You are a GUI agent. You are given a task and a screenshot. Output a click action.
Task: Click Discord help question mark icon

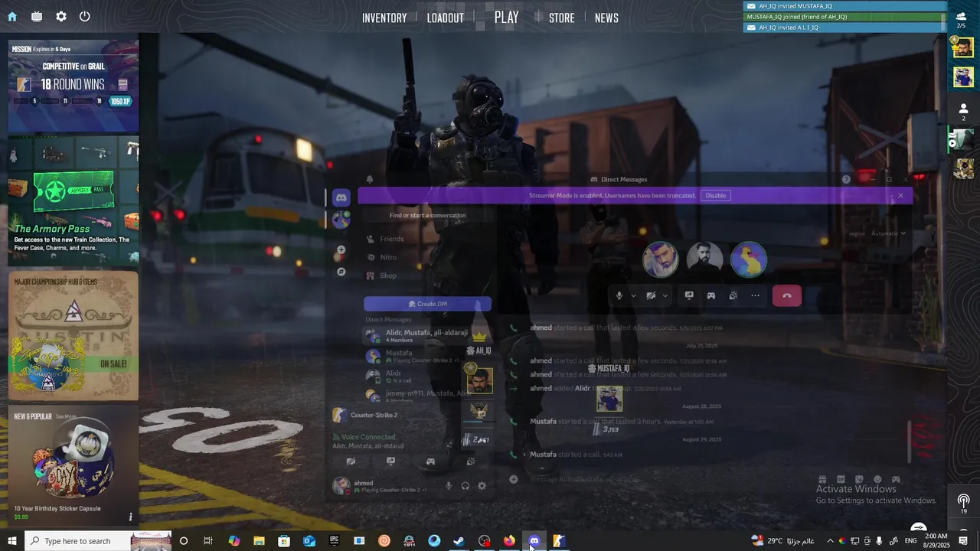click(x=846, y=179)
